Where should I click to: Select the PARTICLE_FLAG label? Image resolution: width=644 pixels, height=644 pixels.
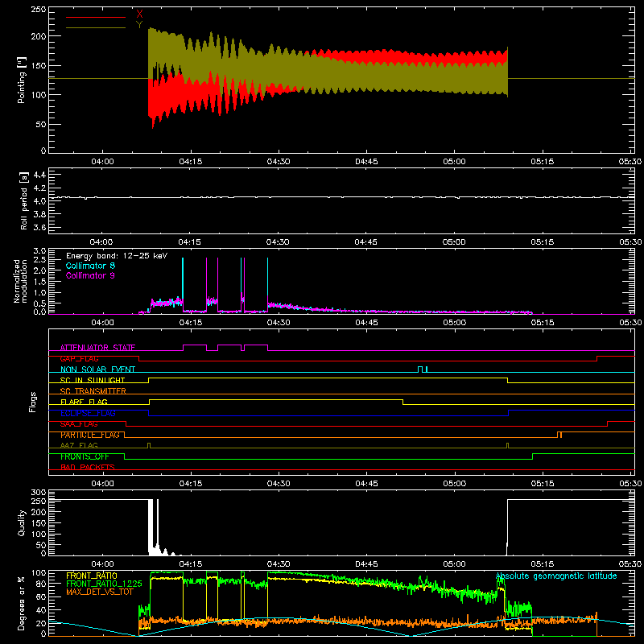click(90, 435)
